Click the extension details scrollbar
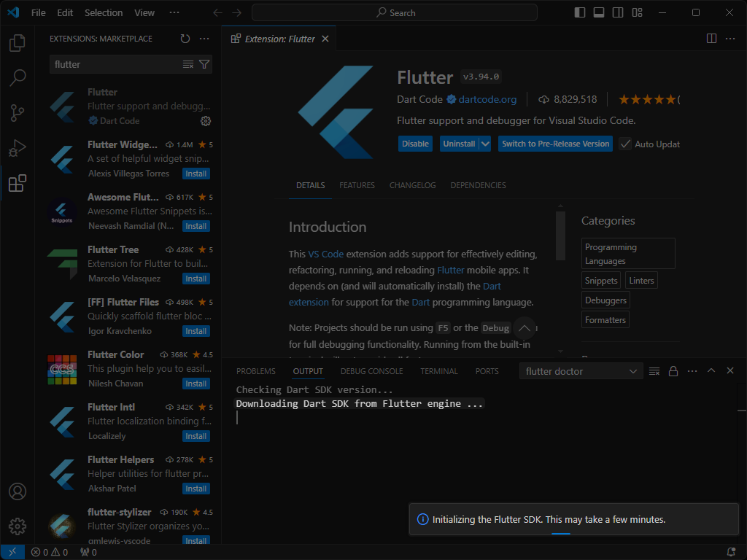747x560 pixels. pyautogui.click(x=560, y=236)
